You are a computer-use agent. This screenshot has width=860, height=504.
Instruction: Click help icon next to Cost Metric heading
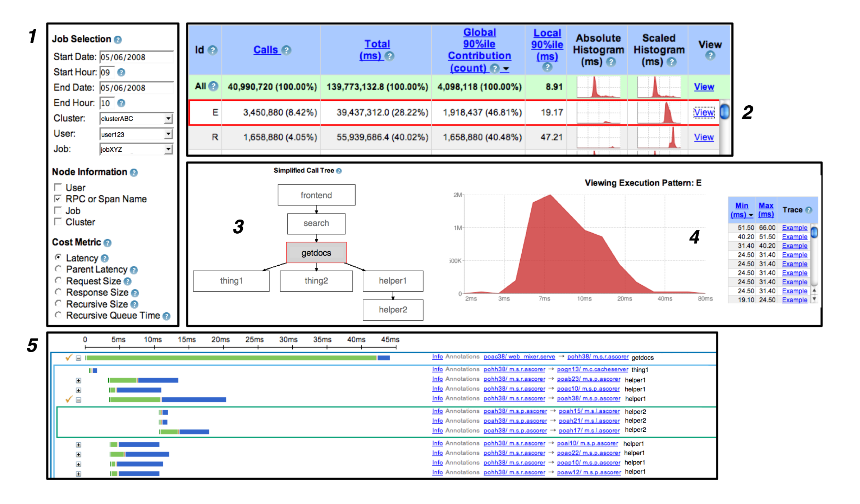pyautogui.click(x=107, y=243)
